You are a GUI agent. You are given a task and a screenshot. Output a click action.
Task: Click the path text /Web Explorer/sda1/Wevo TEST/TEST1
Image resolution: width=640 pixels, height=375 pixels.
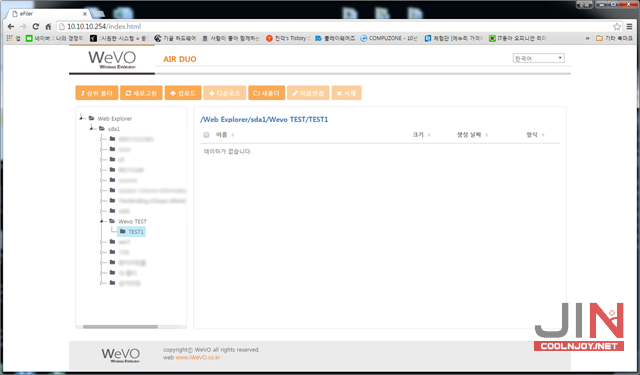(264, 120)
